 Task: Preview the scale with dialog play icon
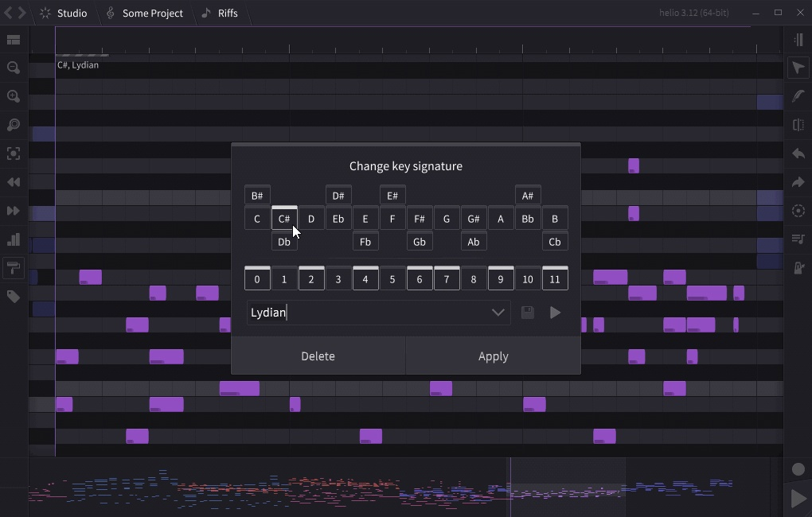[x=555, y=313]
